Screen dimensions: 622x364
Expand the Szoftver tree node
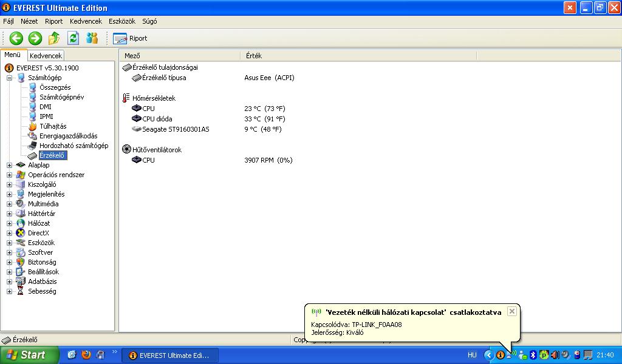[10, 252]
